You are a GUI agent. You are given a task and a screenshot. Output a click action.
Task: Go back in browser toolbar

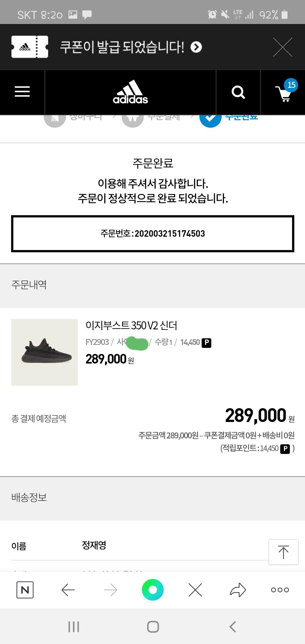68,590
